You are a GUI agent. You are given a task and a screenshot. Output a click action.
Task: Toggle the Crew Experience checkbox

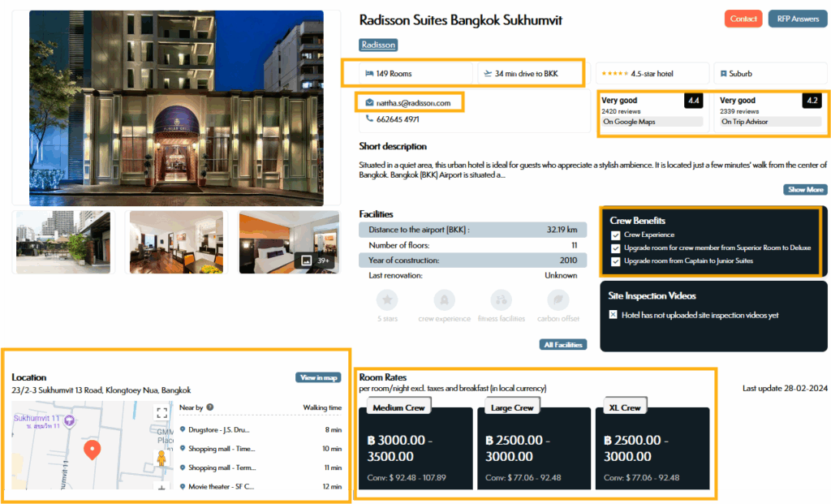615,235
